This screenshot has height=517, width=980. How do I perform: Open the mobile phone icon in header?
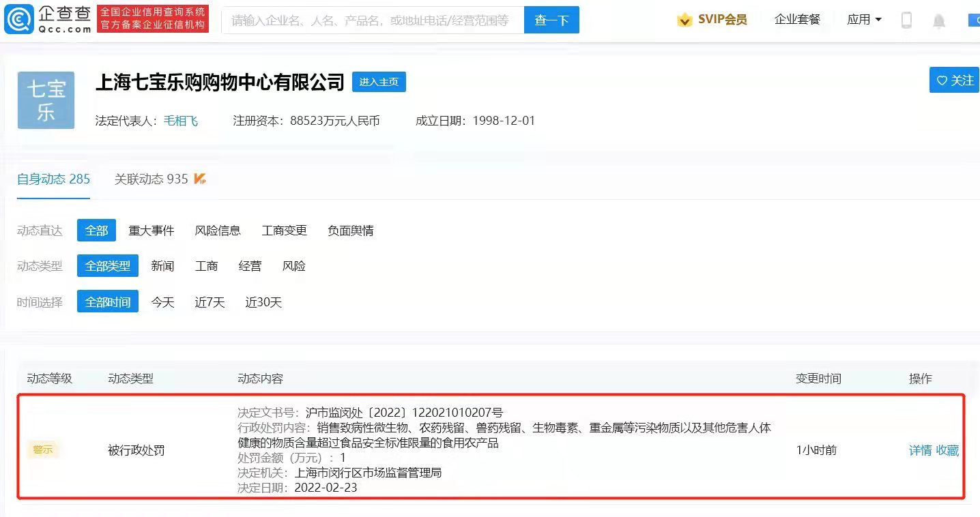906,20
